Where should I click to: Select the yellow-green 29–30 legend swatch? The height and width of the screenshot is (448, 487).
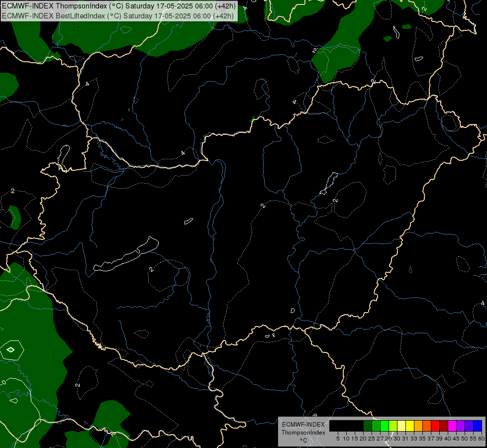coord(393,426)
